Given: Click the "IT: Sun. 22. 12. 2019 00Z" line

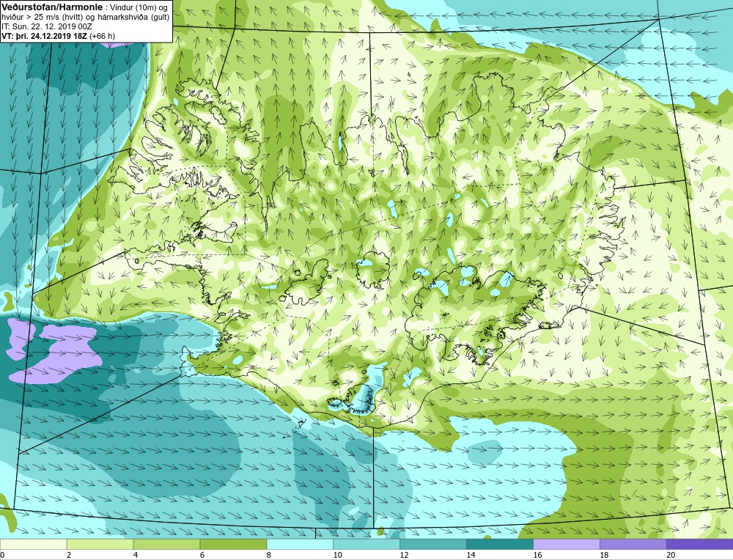Looking at the screenshot, I should [45, 26].
